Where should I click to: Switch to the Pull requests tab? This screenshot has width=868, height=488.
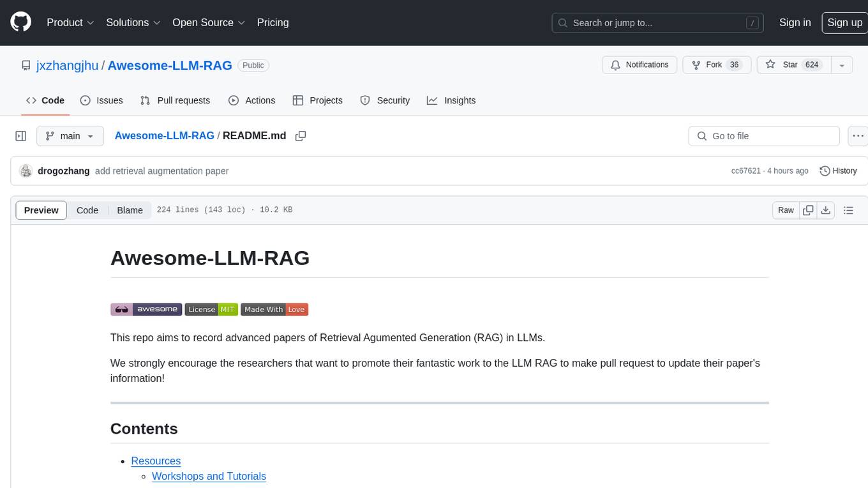[175, 100]
